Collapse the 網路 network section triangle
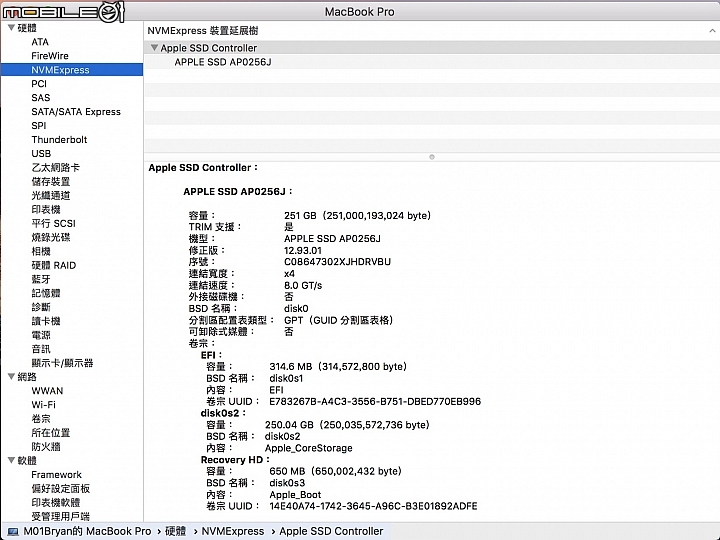 11,377
